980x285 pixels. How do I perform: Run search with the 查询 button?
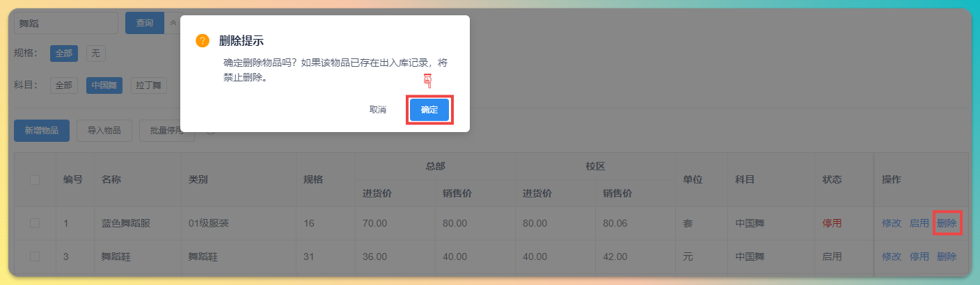click(145, 23)
